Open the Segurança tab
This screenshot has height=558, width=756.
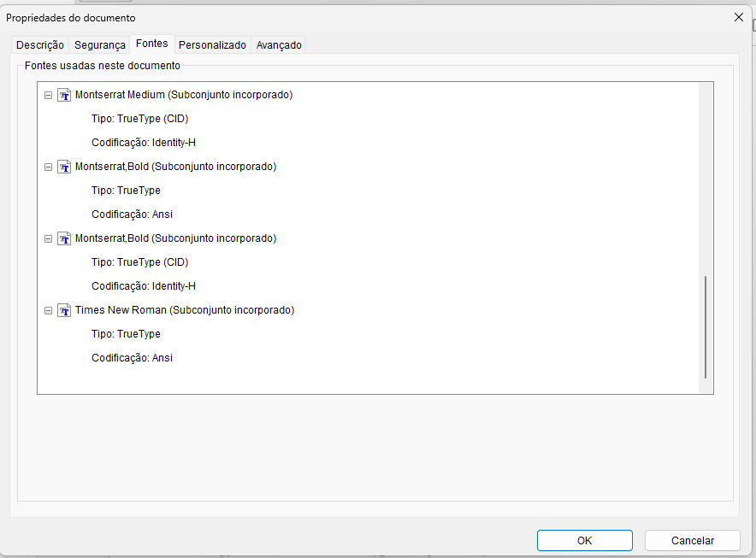100,44
